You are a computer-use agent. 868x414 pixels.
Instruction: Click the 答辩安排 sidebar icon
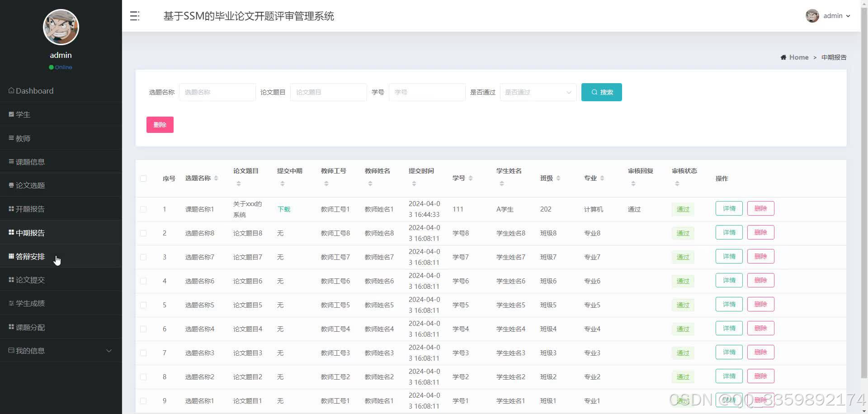10,256
